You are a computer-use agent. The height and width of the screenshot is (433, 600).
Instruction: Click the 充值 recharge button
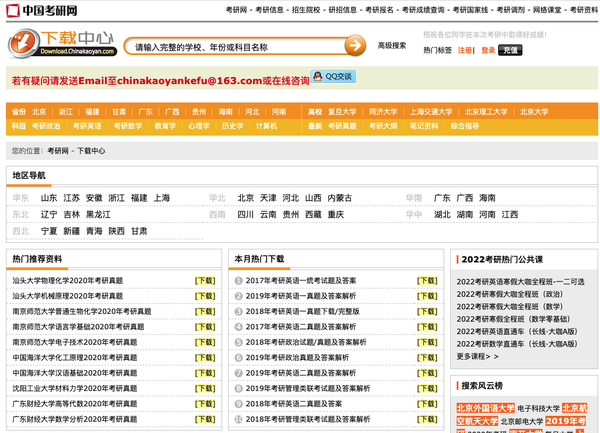coord(510,50)
